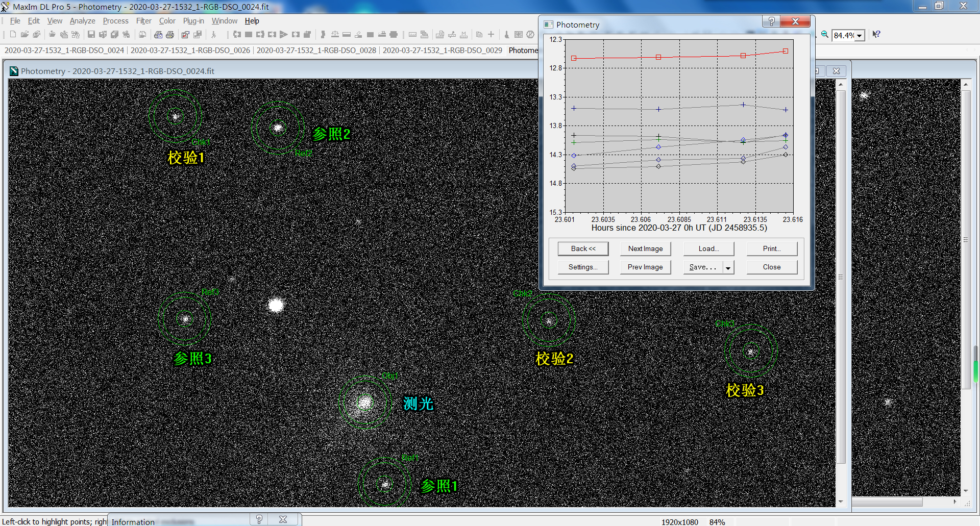This screenshot has height=526, width=980.
Task: Click the plus crosshair toolbar icon
Action: [491, 35]
